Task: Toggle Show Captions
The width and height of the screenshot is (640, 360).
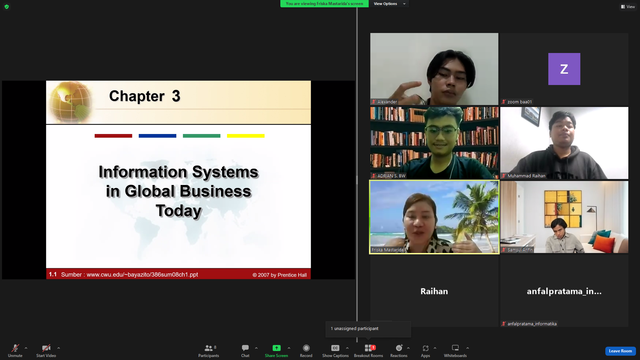Action: (x=336, y=351)
